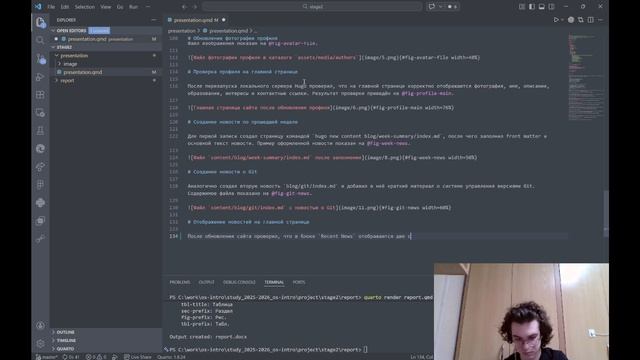Switch to the DEBUG CONSOLE tab
The image size is (640, 360).
point(239,282)
